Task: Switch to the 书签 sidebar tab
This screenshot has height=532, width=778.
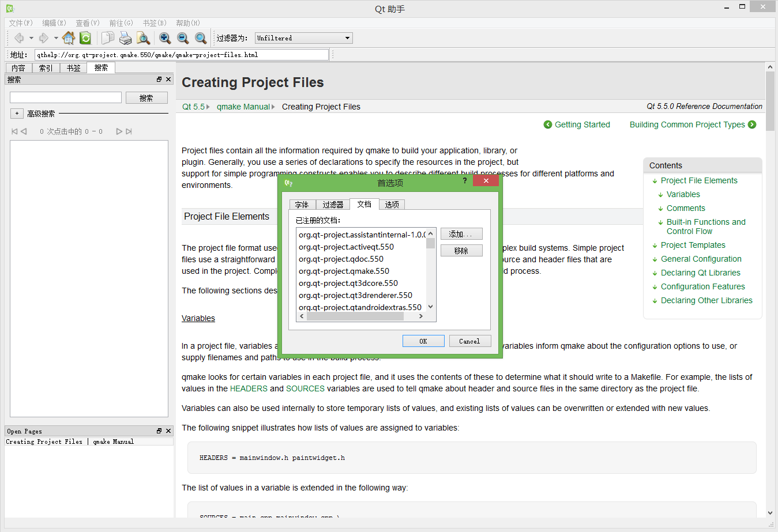Action: click(74, 68)
